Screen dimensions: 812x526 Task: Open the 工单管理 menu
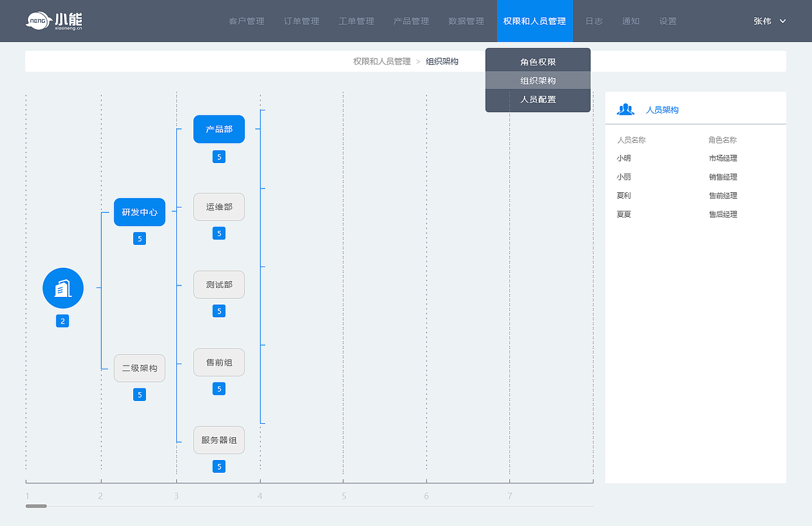point(357,21)
